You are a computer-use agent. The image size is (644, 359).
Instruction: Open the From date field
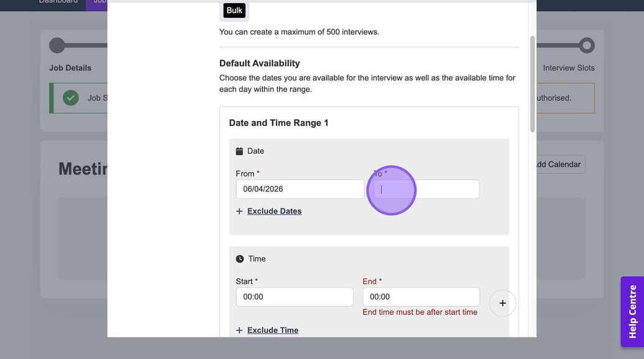300,189
